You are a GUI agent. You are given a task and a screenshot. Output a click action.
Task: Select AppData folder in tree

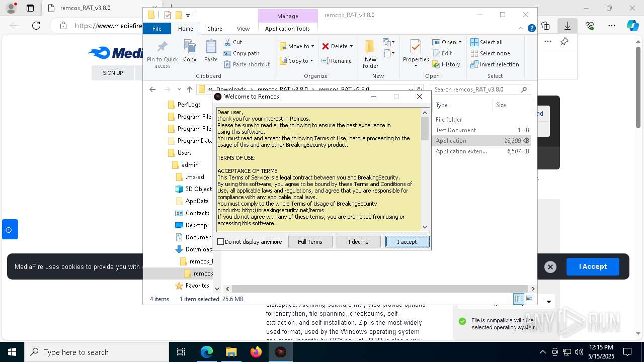tap(197, 201)
